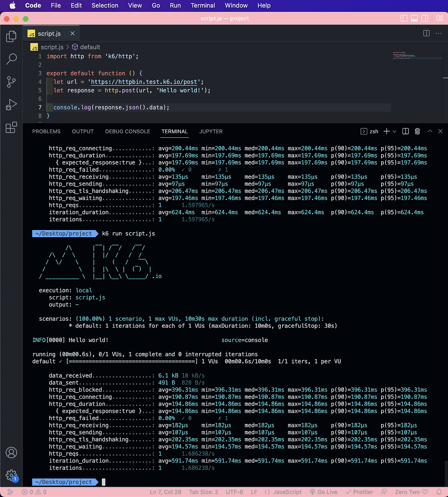
Task: Open the Run and Debug view
Action: tap(11, 105)
